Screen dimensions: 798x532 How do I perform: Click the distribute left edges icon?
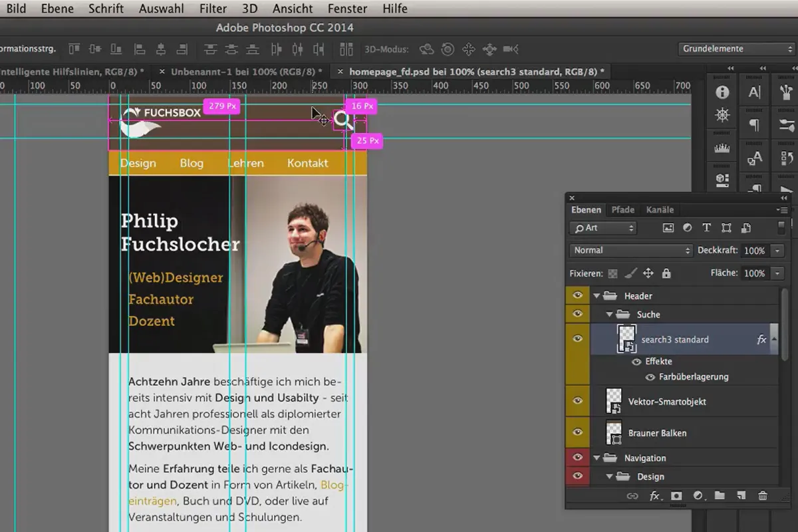coord(276,49)
